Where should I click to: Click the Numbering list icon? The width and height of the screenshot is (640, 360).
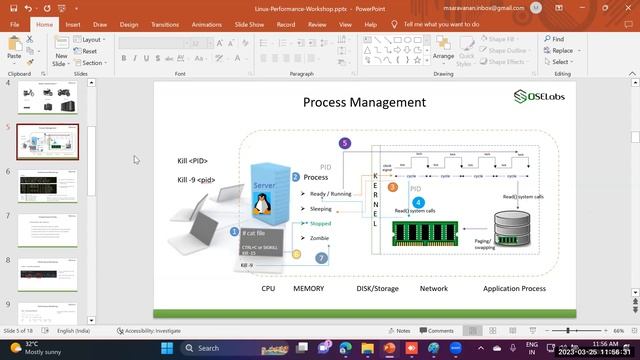282,43
